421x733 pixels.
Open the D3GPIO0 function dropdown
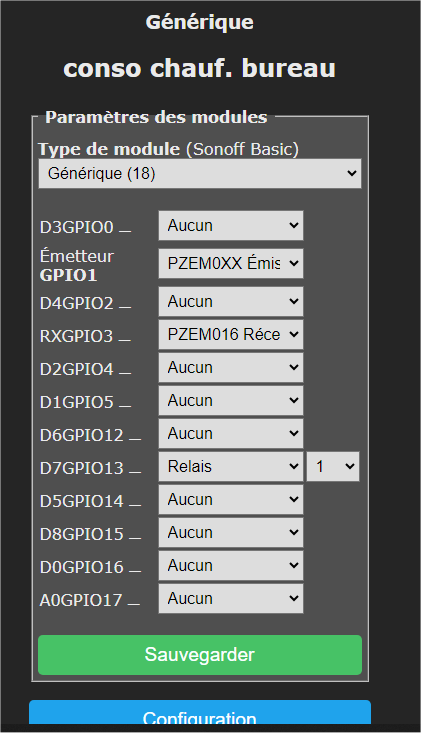[x=231, y=225]
